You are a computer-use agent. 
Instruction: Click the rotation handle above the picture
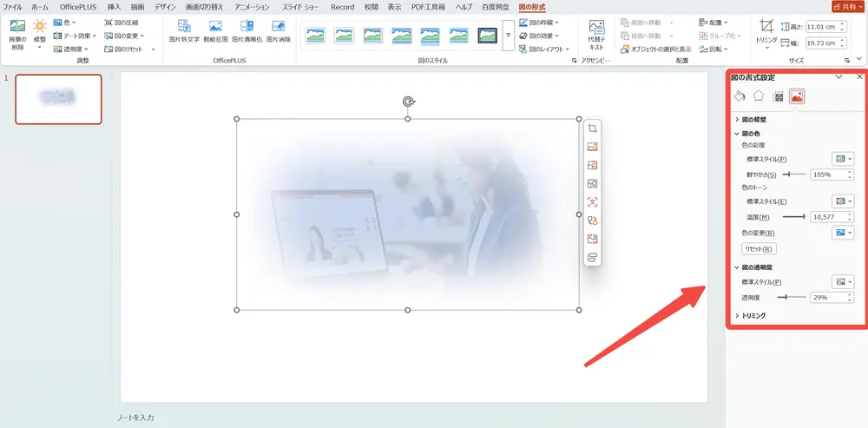coord(408,102)
